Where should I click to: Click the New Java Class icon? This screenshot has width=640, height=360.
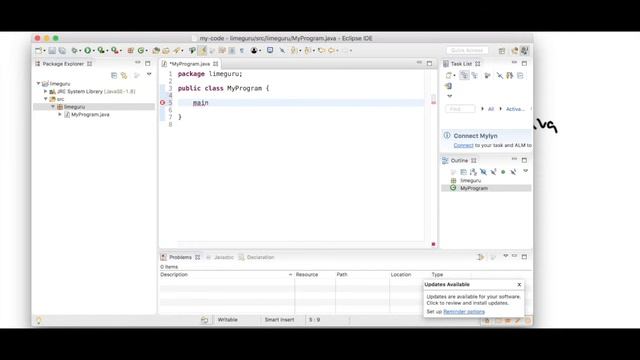pos(141,51)
